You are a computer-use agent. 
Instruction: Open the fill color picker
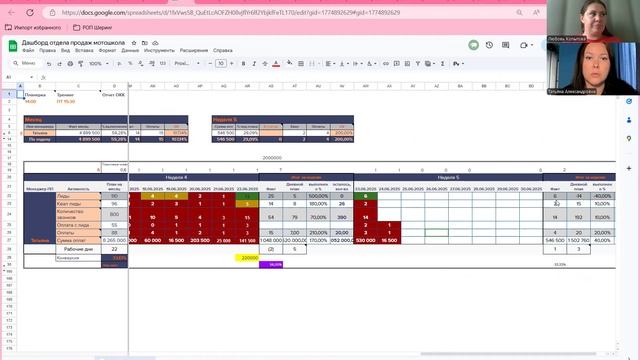[289, 63]
